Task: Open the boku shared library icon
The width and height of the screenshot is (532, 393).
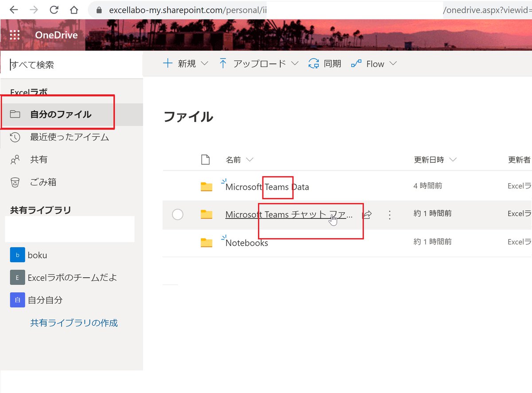Action: 17,255
